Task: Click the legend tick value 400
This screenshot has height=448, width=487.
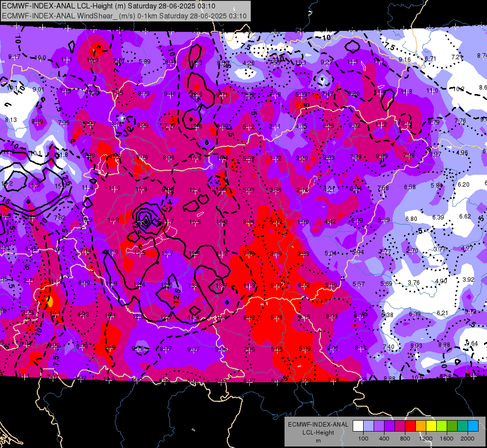Action: pyautogui.click(x=384, y=439)
